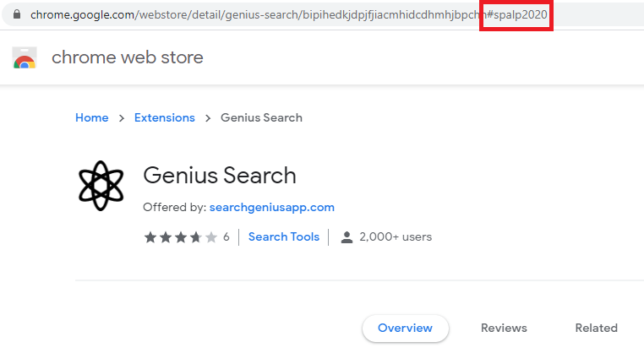Switch to the Reviews tab
The height and width of the screenshot is (364, 644).
(504, 328)
